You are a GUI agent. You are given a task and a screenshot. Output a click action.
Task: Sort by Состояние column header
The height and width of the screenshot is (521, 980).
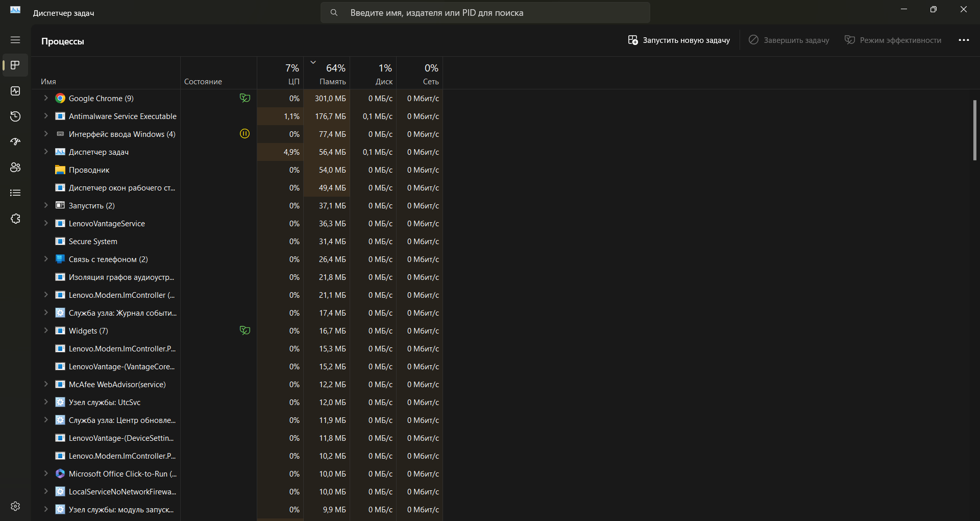(218, 73)
